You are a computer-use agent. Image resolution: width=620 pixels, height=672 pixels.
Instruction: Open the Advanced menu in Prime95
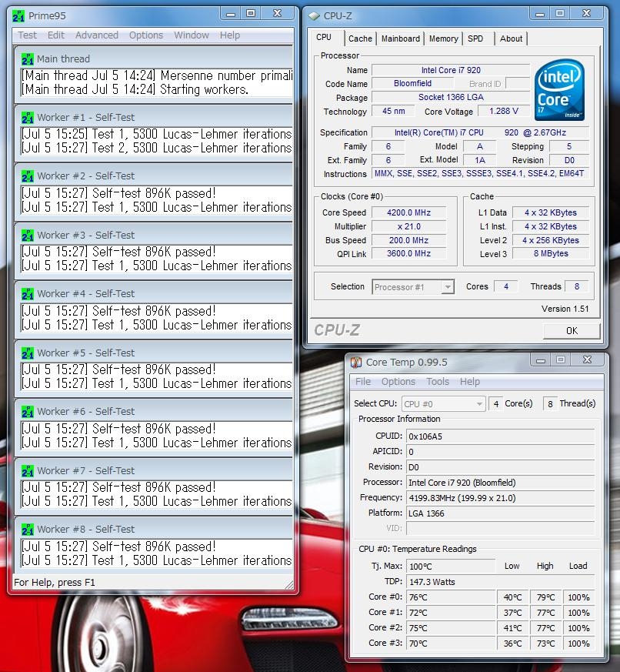(97, 35)
